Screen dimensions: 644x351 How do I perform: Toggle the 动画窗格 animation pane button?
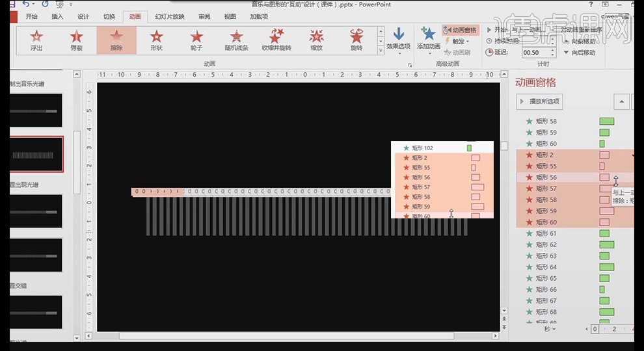460,30
